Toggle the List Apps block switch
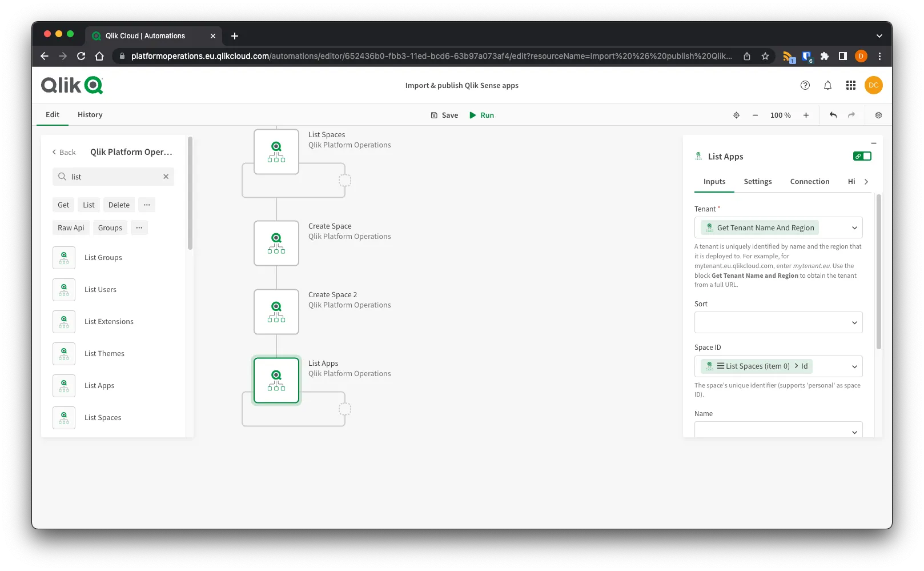This screenshot has height=571, width=924. 862,156
